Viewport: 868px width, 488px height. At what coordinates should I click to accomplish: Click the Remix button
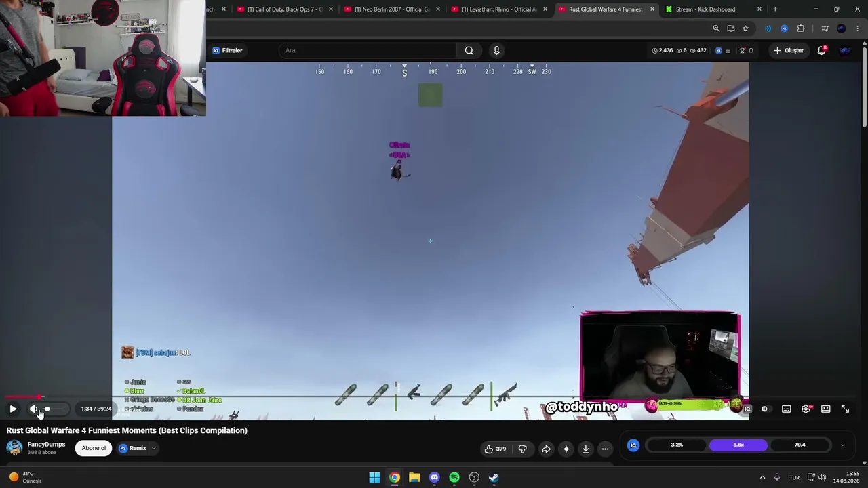click(133, 448)
